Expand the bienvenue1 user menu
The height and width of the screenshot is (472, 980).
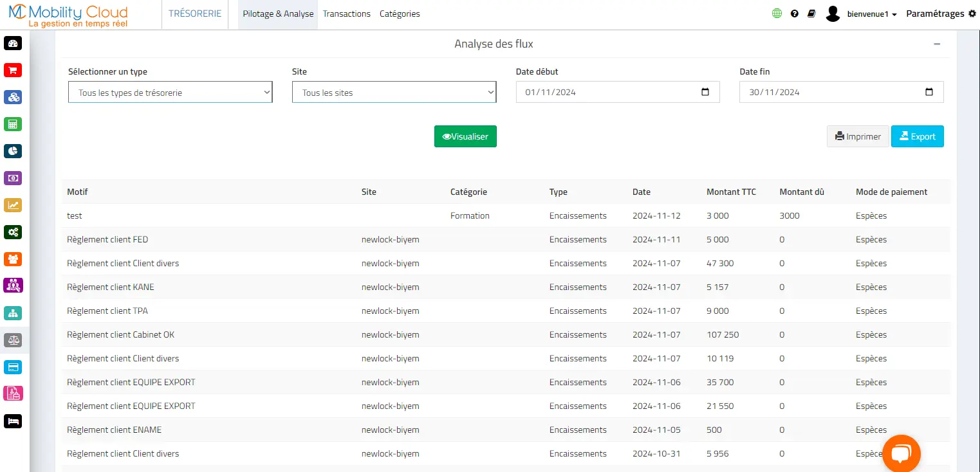click(872, 14)
